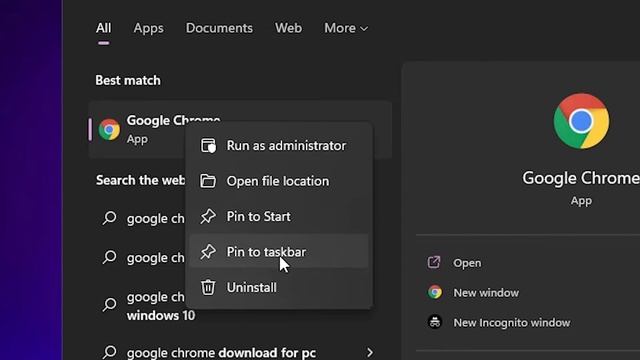Click the Google Chrome title in details pane

click(581, 178)
